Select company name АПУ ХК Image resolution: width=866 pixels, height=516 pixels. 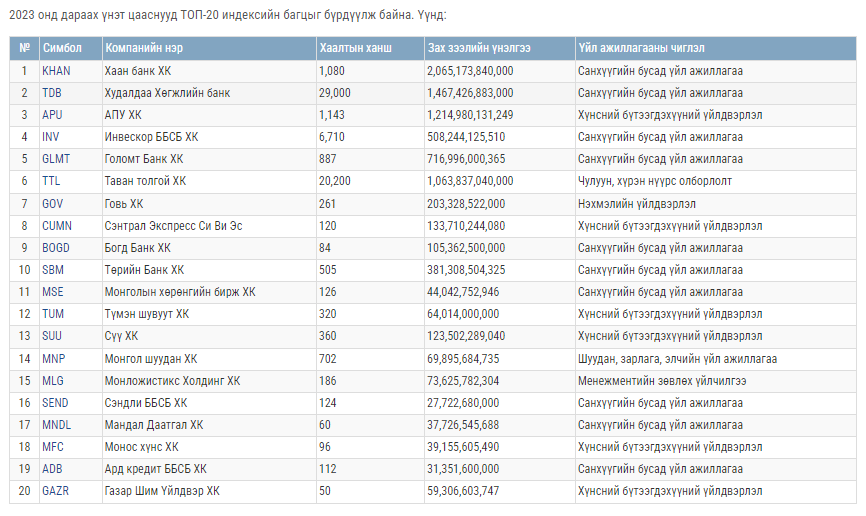[123, 115]
